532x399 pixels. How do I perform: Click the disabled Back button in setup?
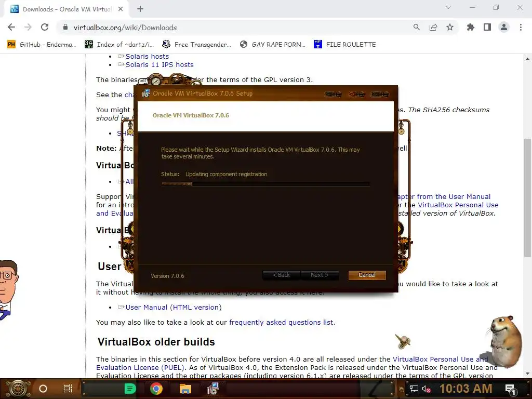point(281,275)
